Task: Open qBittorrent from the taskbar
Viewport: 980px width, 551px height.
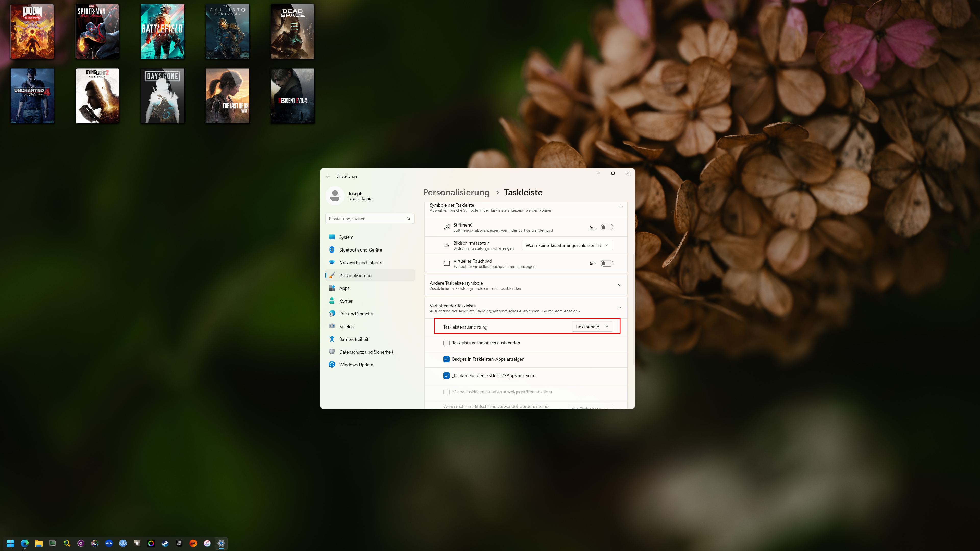Action: pyautogui.click(x=123, y=543)
